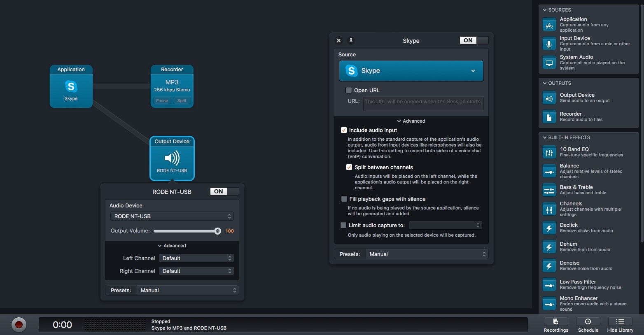Screen dimensions: 644x335
Task: Select the Low Pass Filter effect icon
Action: tap(549, 285)
